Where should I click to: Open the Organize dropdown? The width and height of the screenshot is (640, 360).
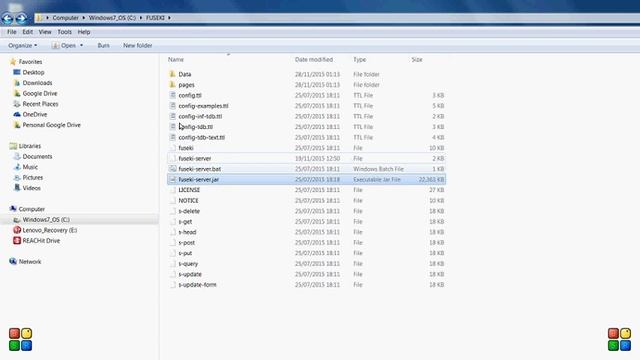(x=22, y=46)
